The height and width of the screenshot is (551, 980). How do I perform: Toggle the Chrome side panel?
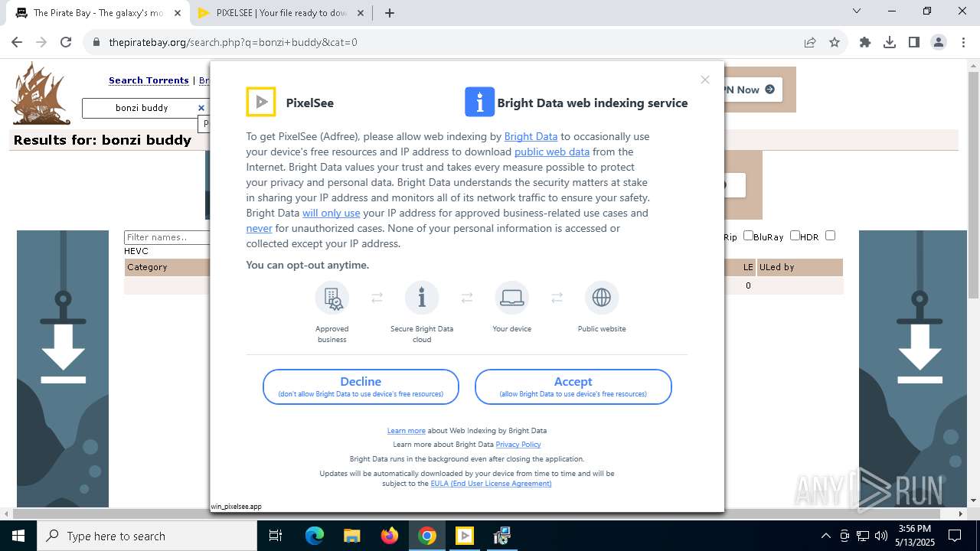tap(914, 43)
